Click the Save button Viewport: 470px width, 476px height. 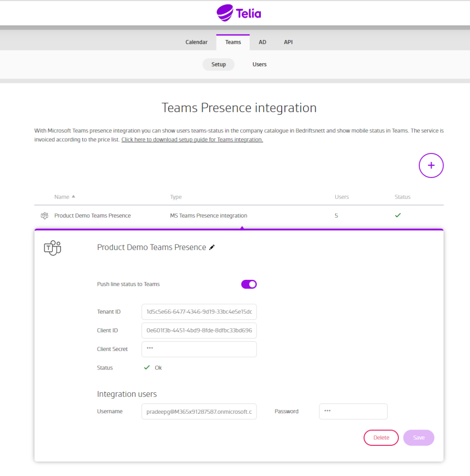pyautogui.click(x=418, y=437)
